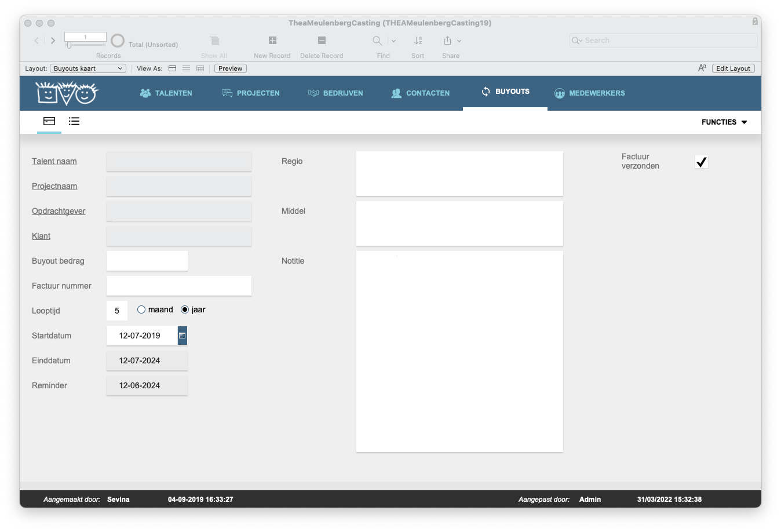The height and width of the screenshot is (532, 781).
Task: Create a New Record
Action: [x=272, y=41]
